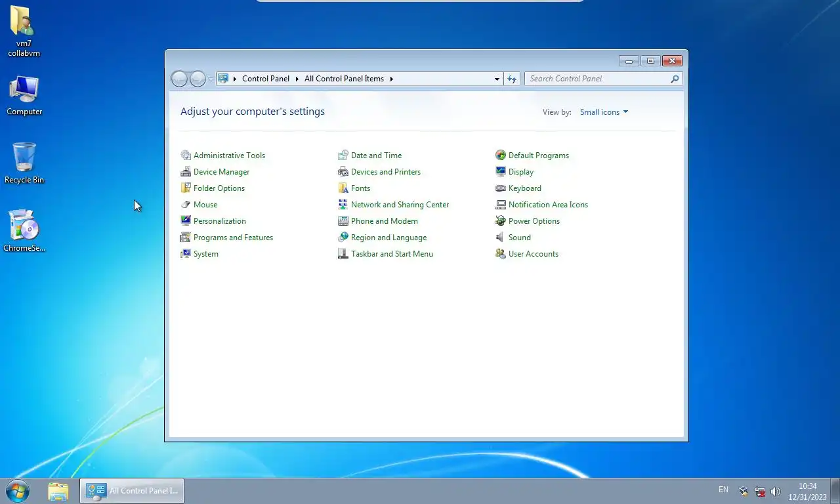Click the Control Panel breadcrumb
The width and height of the screenshot is (840, 504).
(x=266, y=79)
